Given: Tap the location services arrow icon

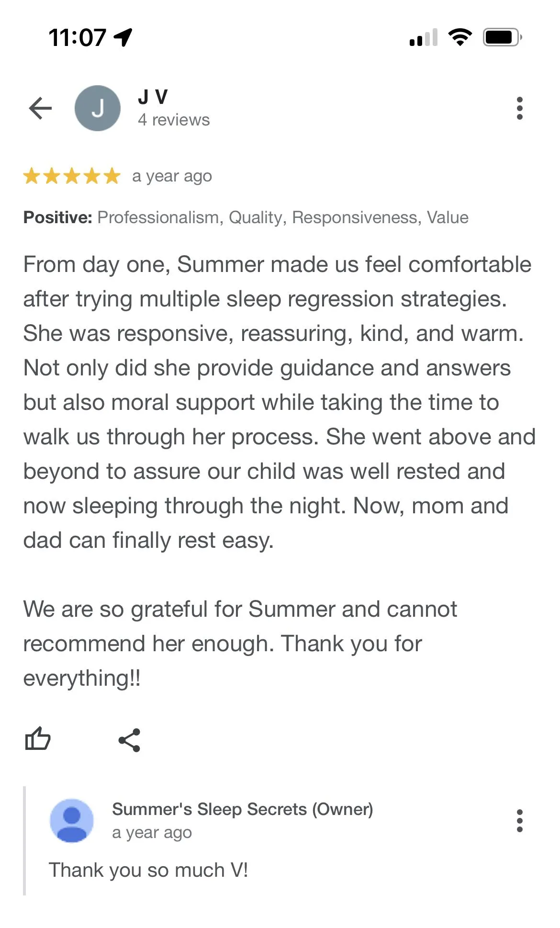Looking at the screenshot, I should click(x=123, y=37).
